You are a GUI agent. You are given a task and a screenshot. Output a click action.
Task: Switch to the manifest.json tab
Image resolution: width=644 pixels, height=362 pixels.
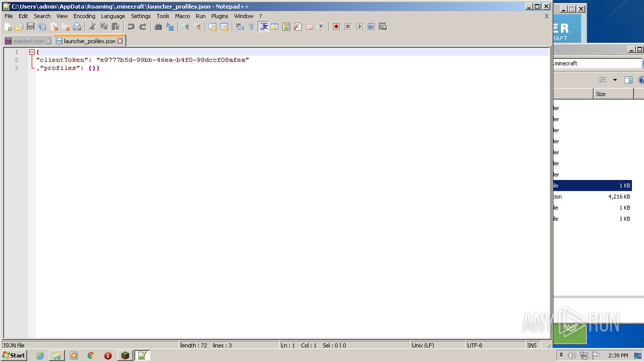point(28,41)
